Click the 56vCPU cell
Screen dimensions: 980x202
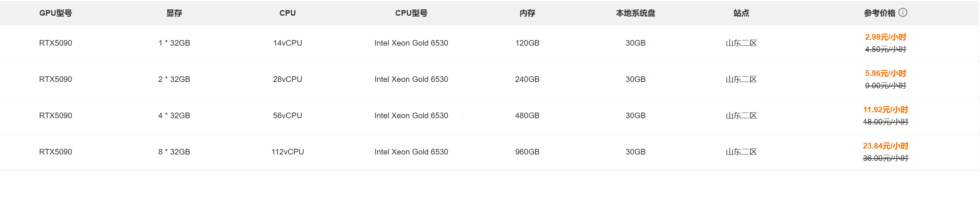pos(288,116)
